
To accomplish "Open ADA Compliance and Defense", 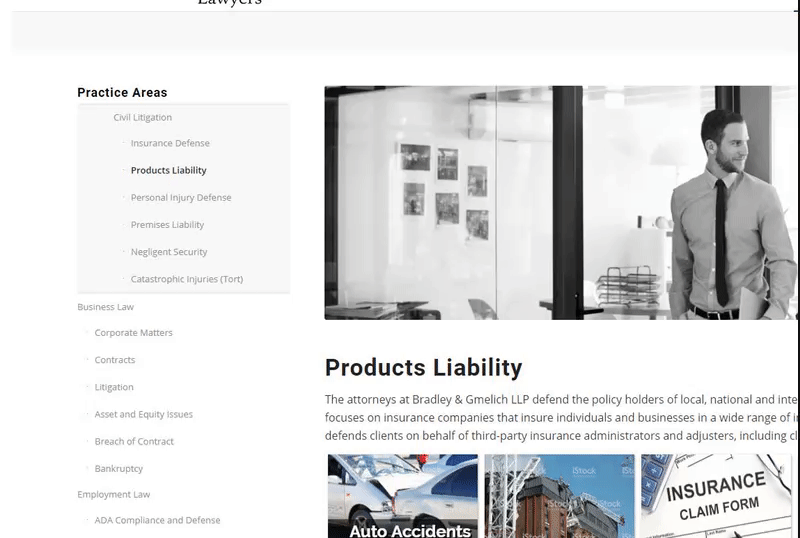I will click(157, 520).
